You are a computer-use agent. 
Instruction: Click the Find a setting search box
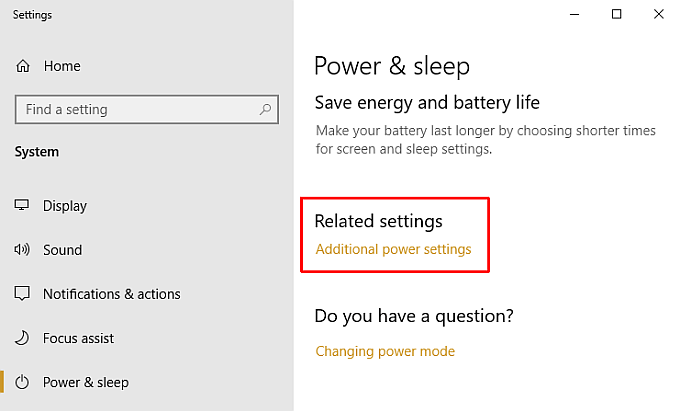click(x=135, y=109)
